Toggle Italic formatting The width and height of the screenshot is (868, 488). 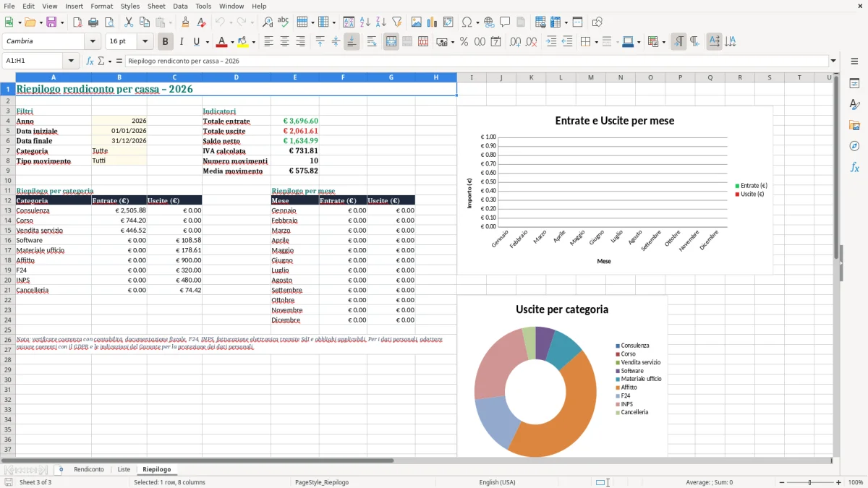(181, 42)
